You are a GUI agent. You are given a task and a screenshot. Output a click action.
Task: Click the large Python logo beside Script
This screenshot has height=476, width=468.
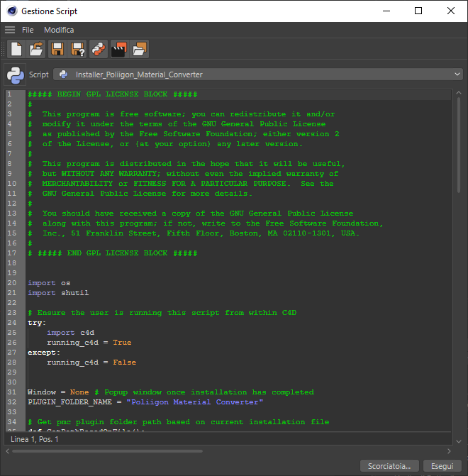pos(15,74)
